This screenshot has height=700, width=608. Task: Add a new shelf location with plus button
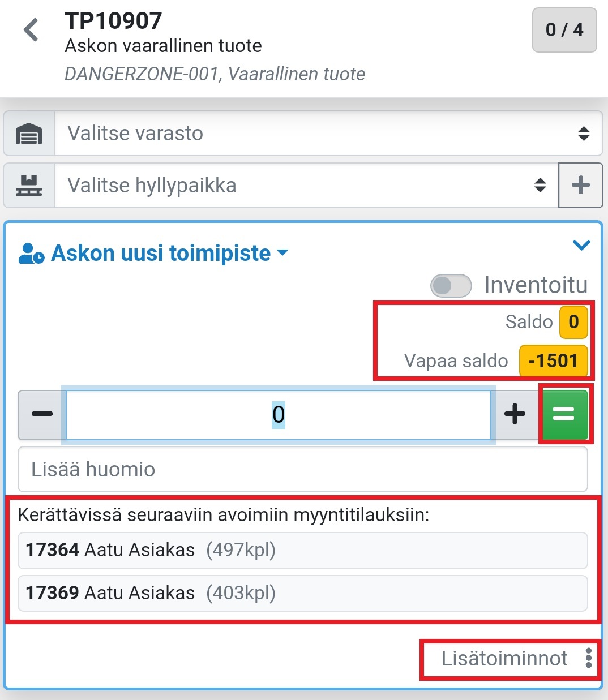tap(580, 186)
